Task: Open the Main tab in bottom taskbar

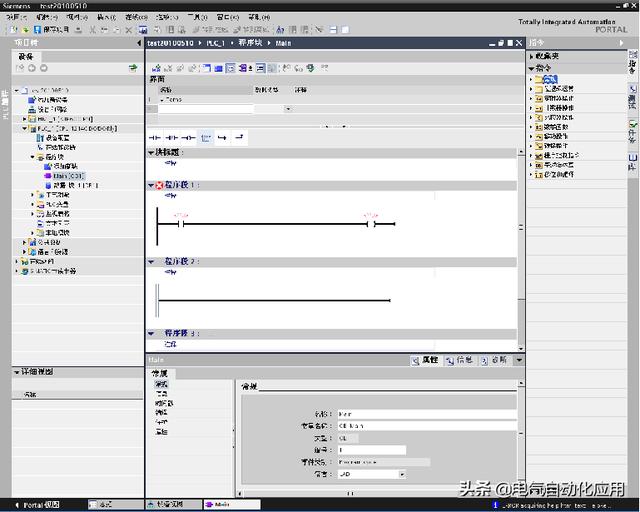Action: (x=232, y=505)
